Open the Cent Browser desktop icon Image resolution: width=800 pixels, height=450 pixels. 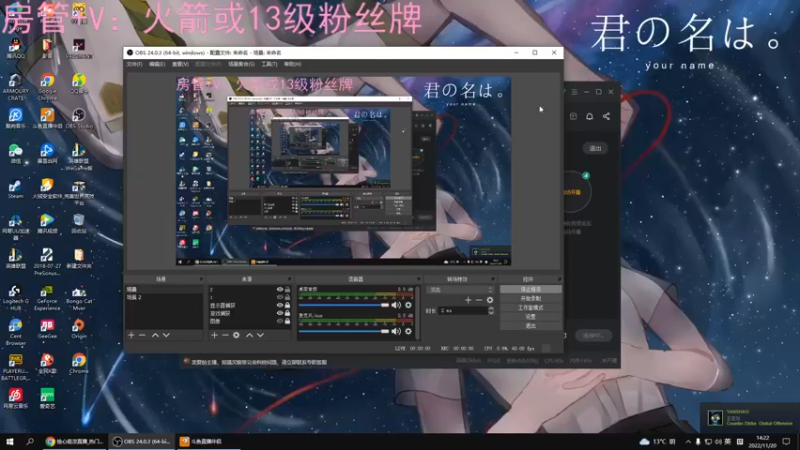pos(15,332)
